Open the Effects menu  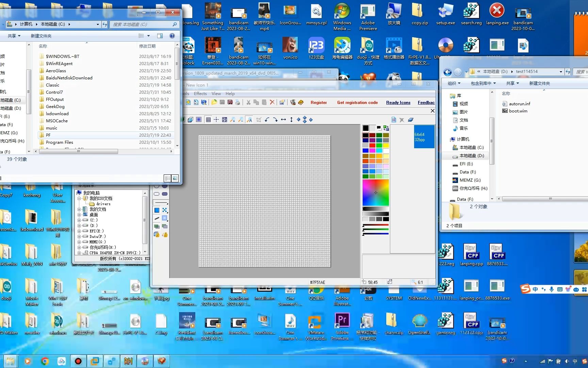click(x=200, y=94)
